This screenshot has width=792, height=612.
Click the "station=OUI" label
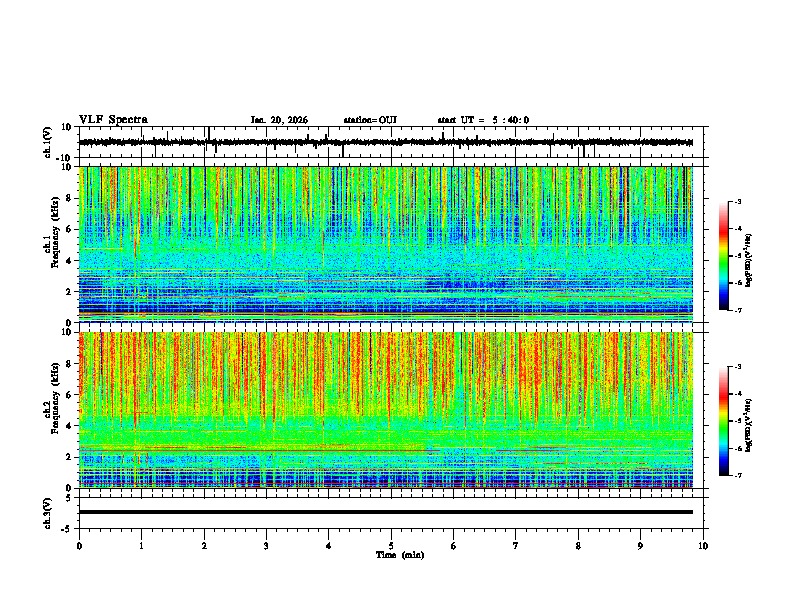pos(370,120)
